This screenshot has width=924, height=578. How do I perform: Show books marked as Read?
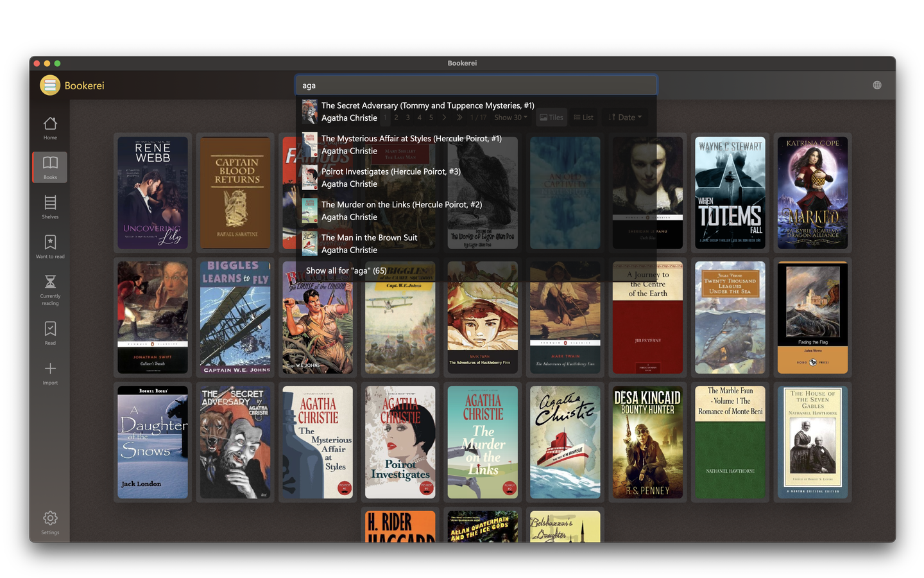pyautogui.click(x=50, y=333)
